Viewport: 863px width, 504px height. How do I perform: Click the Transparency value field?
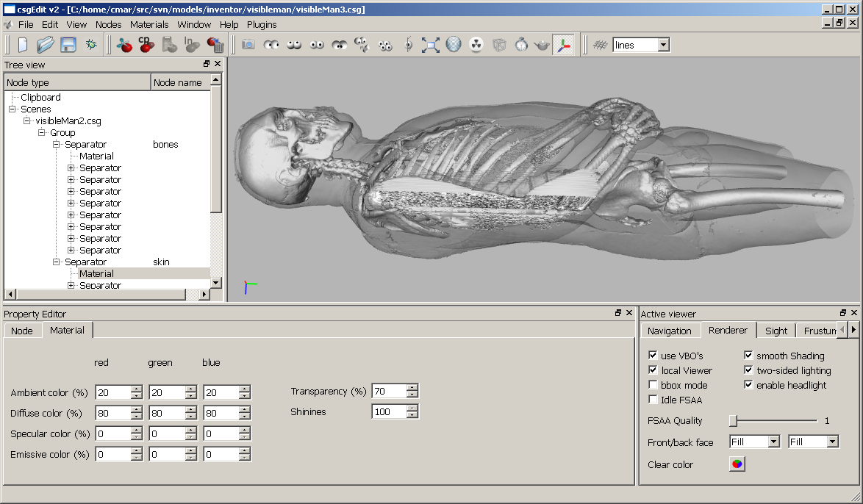click(x=388, y=391)
